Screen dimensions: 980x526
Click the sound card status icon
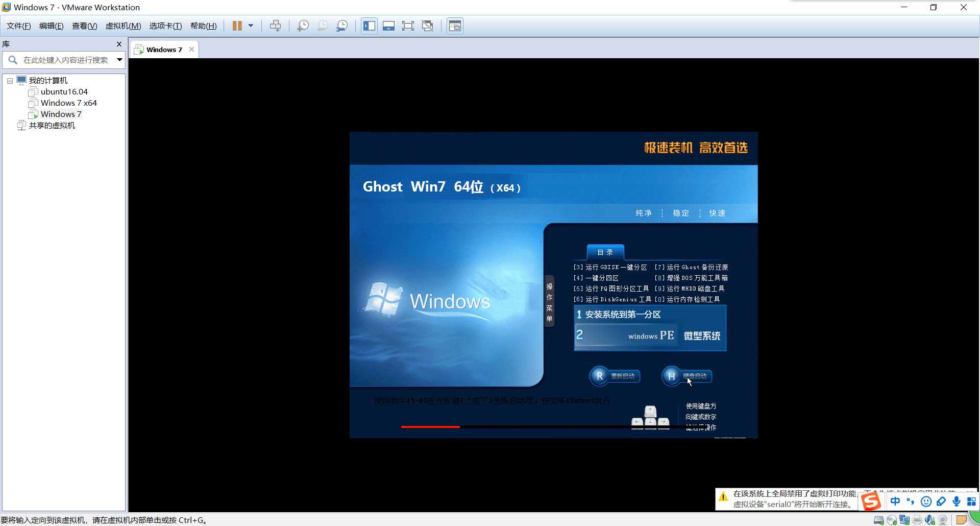tap(930, 520)
